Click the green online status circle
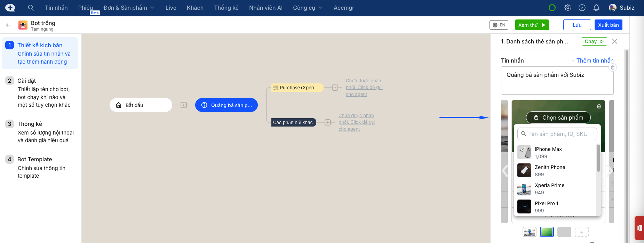This screenshot has height=243, width=644. click(x=552, y=8)
